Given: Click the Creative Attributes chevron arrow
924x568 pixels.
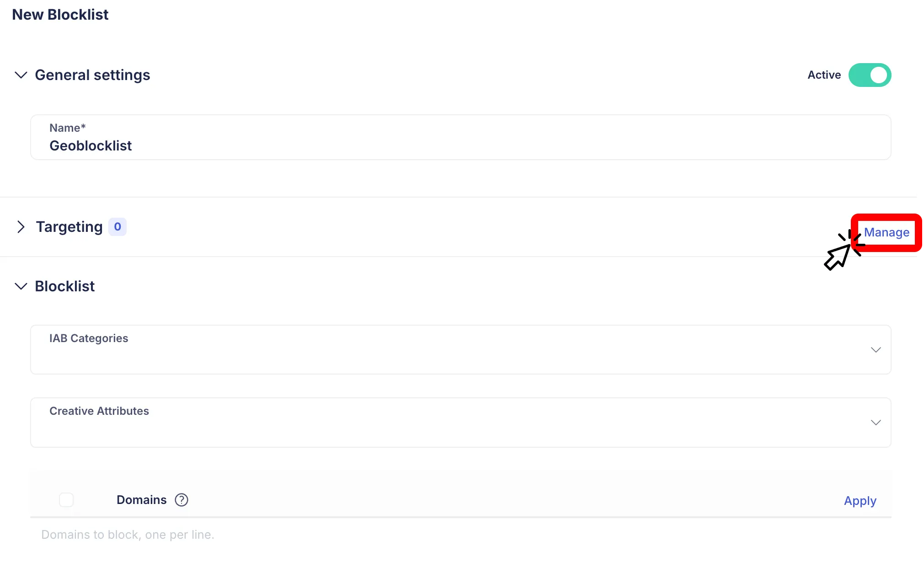Looking at the screenshot, I should click(x=876, y=423).
